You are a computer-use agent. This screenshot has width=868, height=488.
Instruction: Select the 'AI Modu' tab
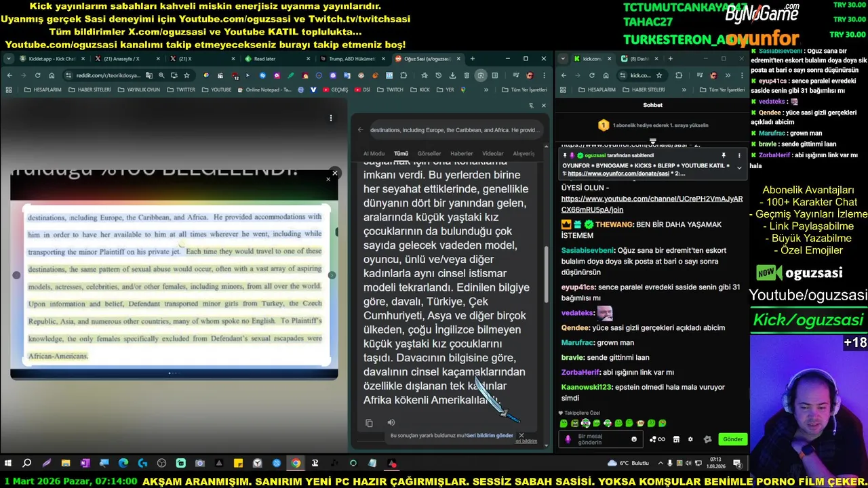374,153
